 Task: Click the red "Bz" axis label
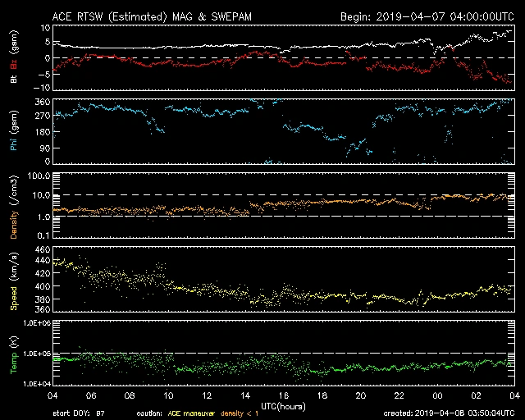point(14,65)
